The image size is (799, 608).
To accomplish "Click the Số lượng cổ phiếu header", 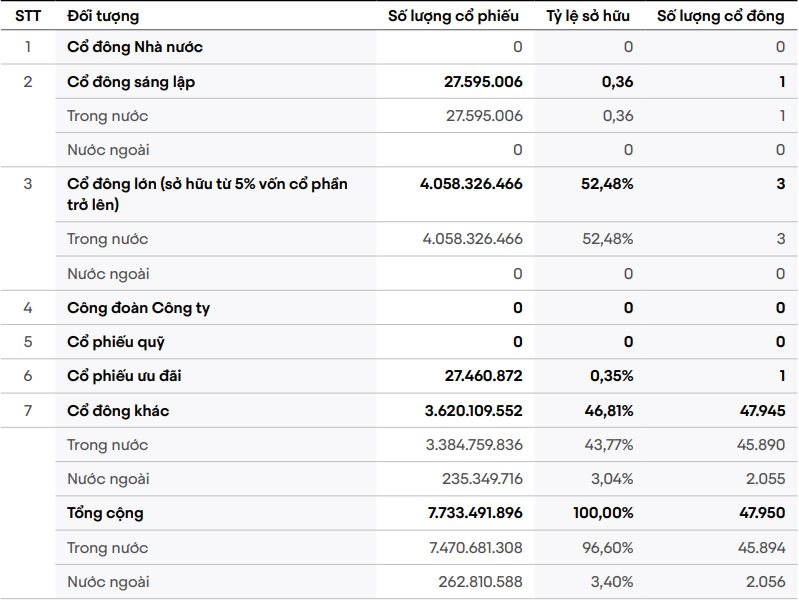I will coord(454,16).
